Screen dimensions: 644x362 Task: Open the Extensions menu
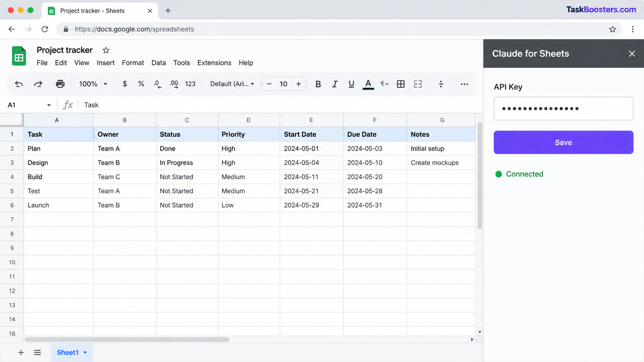click(x=214, y=63)
